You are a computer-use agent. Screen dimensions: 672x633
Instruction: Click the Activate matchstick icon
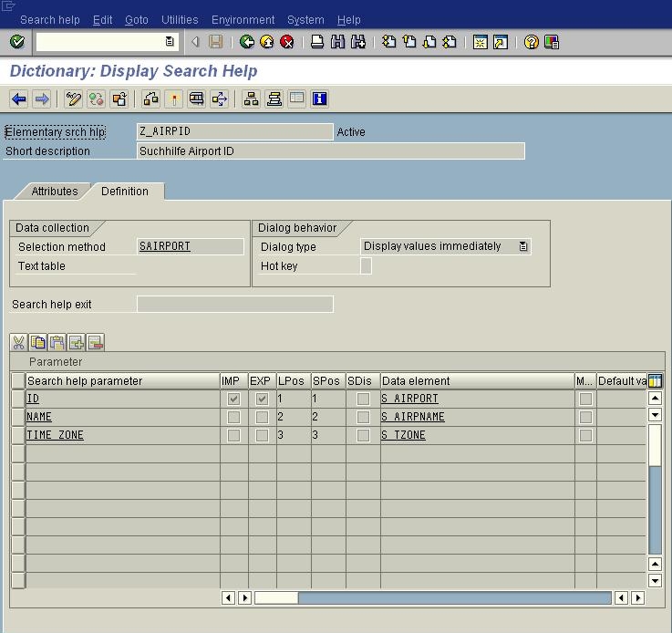(x=173, y=99)
